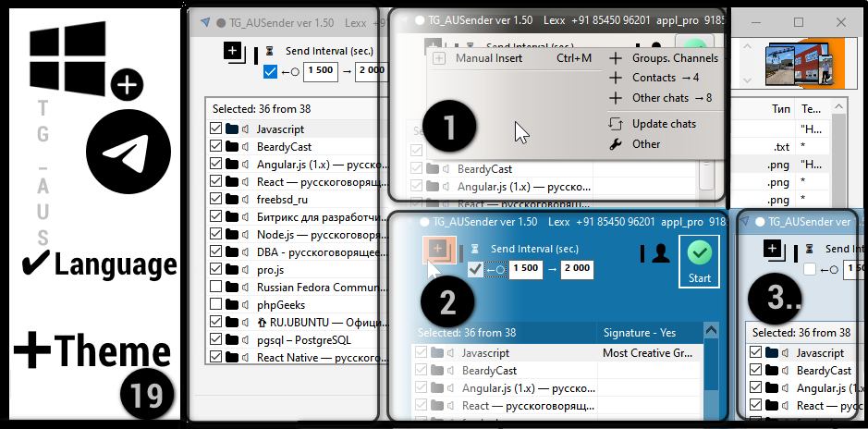Uncheck the DBA row checkbox
868x429 pixels.
click(216, 252)
